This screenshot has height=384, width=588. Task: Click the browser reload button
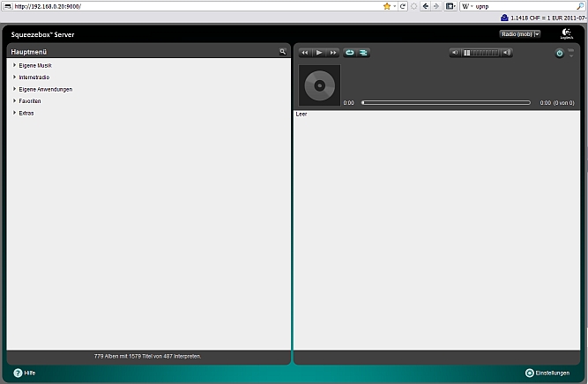[403, 5]
